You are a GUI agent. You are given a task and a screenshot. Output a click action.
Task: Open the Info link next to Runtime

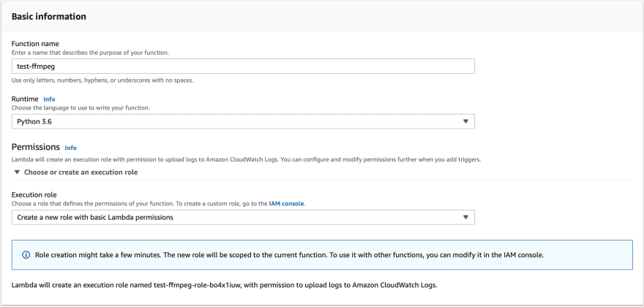[x=49, y=99]
